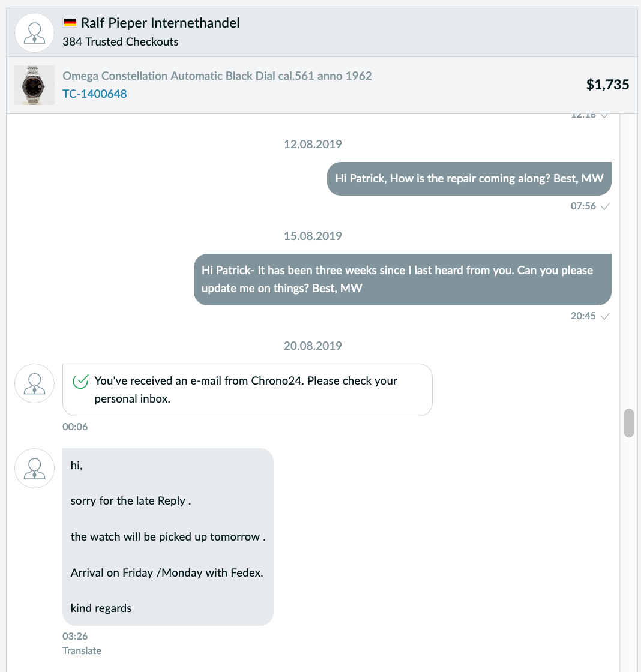Click the 'How is the repair coming along' message
The height and width of the screenshot is (672, 641).
[469, 179]
